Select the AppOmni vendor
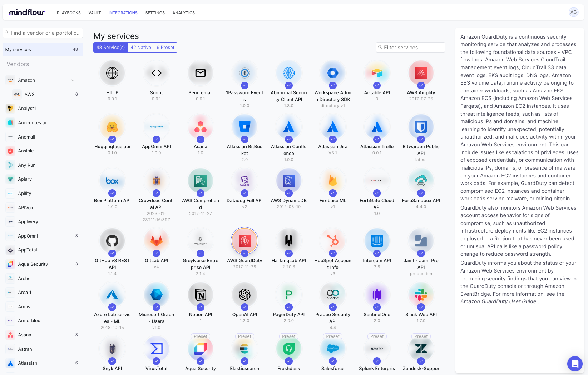This screenshot has width=588, height=375. (x=43, y=236)
